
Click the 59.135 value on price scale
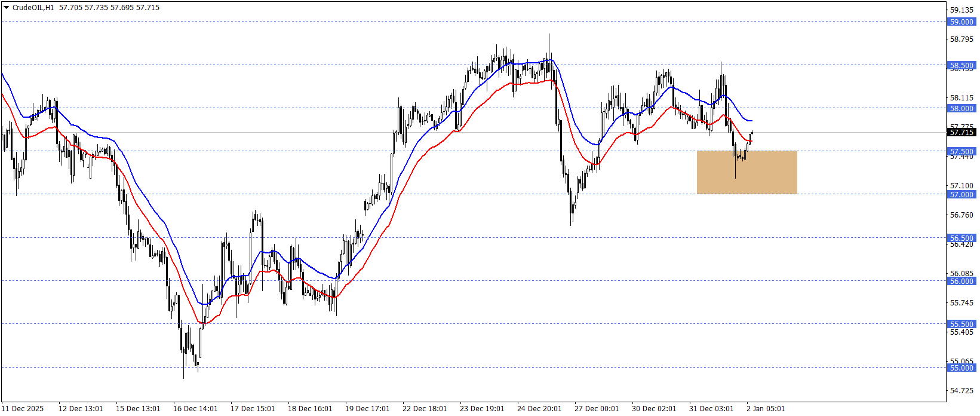961,10
